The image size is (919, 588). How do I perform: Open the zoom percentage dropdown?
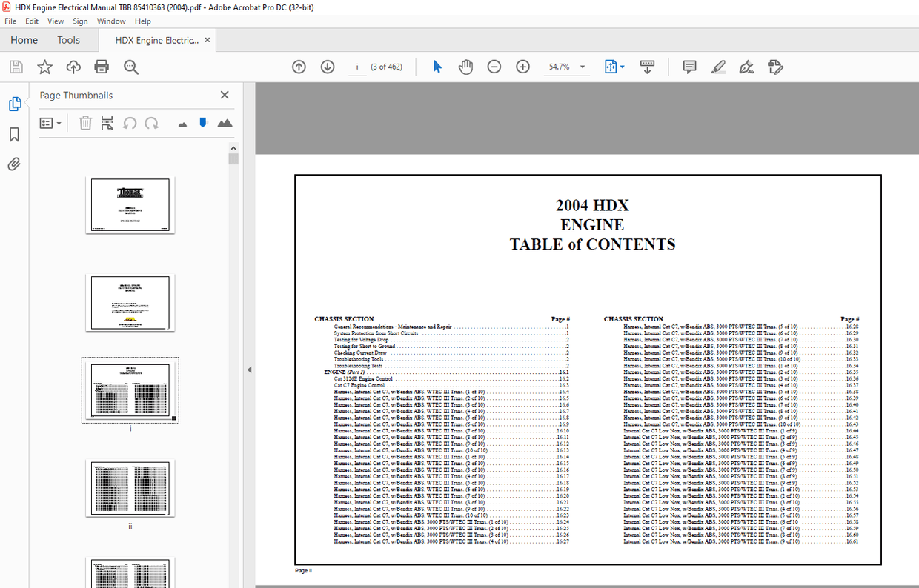click(583, 67)
